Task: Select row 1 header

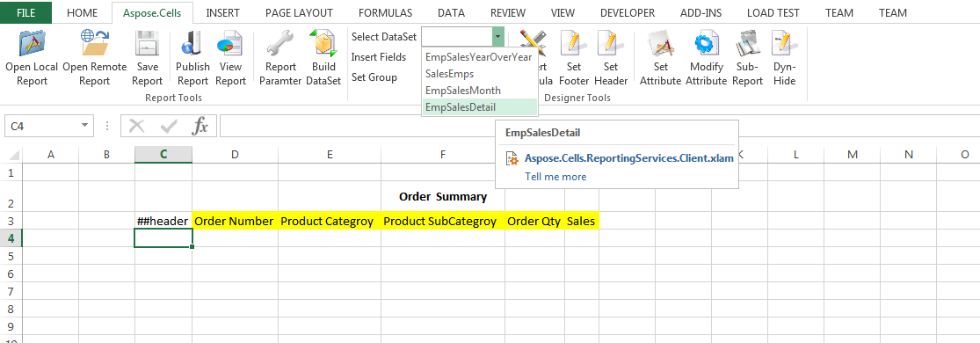Action: 11,172
